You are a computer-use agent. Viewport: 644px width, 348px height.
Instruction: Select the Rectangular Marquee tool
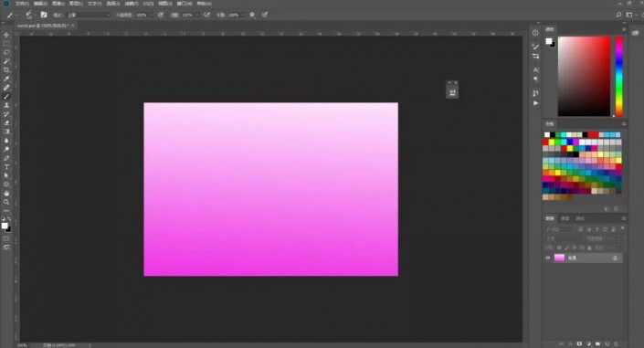coord(6,44)
